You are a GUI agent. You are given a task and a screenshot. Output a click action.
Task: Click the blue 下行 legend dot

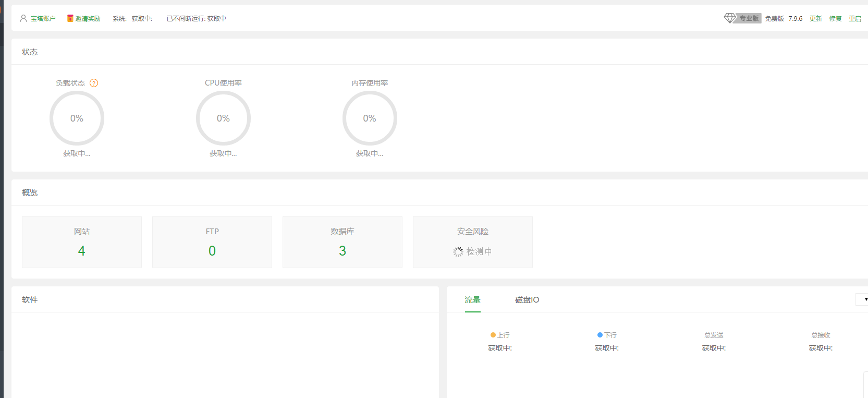tap(600, 335)
